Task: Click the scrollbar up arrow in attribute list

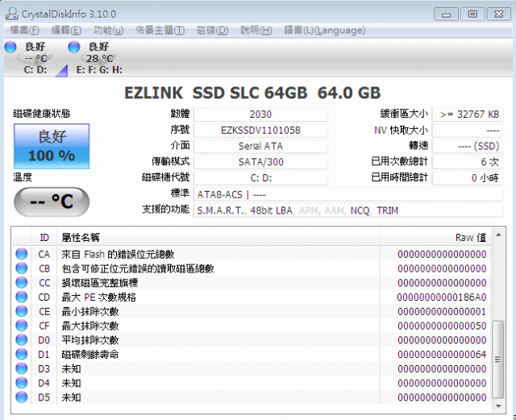Action: click(x=498, y=235)
